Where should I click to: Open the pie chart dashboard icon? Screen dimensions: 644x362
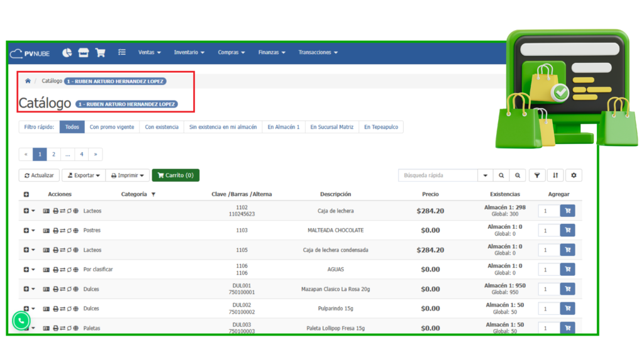[x=67, y=53]
